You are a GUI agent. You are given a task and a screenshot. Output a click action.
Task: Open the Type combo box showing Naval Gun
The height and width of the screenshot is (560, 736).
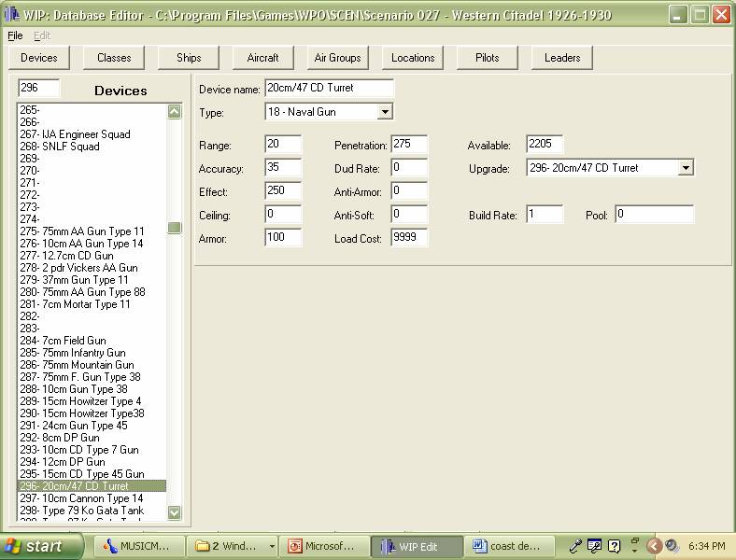click(x=329, y=112)
